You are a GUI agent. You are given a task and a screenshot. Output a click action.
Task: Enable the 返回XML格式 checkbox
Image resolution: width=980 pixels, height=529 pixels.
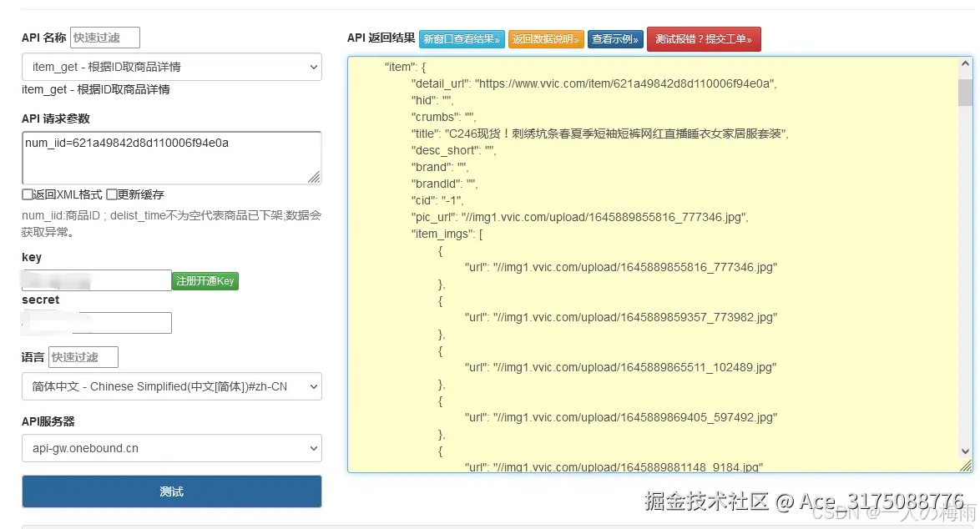click(25, 193)
